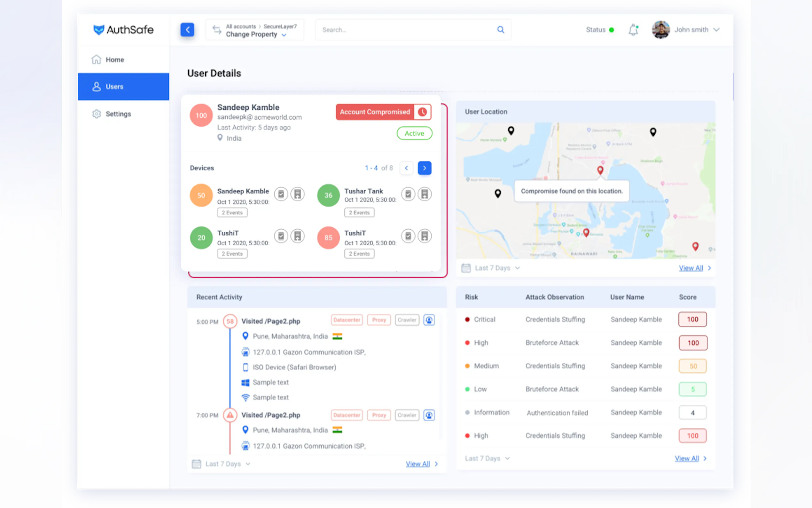Click Proxy tag on 7:00 PM activity
812x508 pixels.
tap(379, 415)
